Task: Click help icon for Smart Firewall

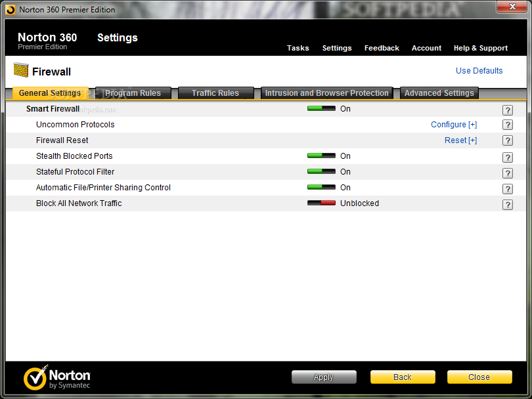Action: (x=507, y=110)
